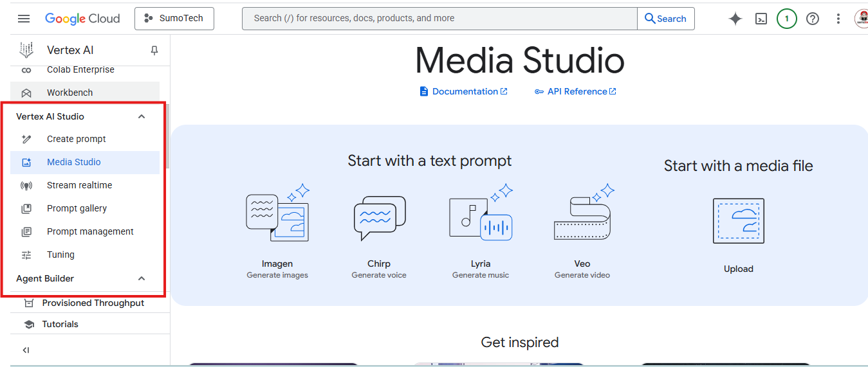
Task: Click the Prompt gallery icon
Action: pyautogui.click(x=26, y=208)
